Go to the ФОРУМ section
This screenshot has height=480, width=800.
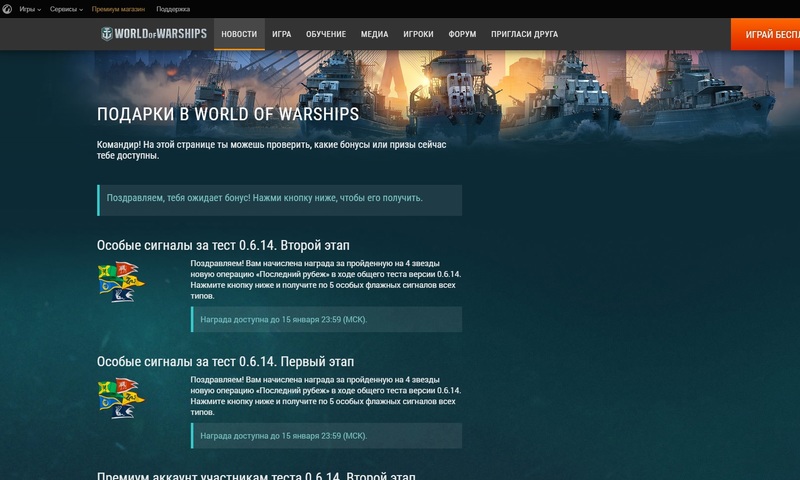tap(462, 34)
